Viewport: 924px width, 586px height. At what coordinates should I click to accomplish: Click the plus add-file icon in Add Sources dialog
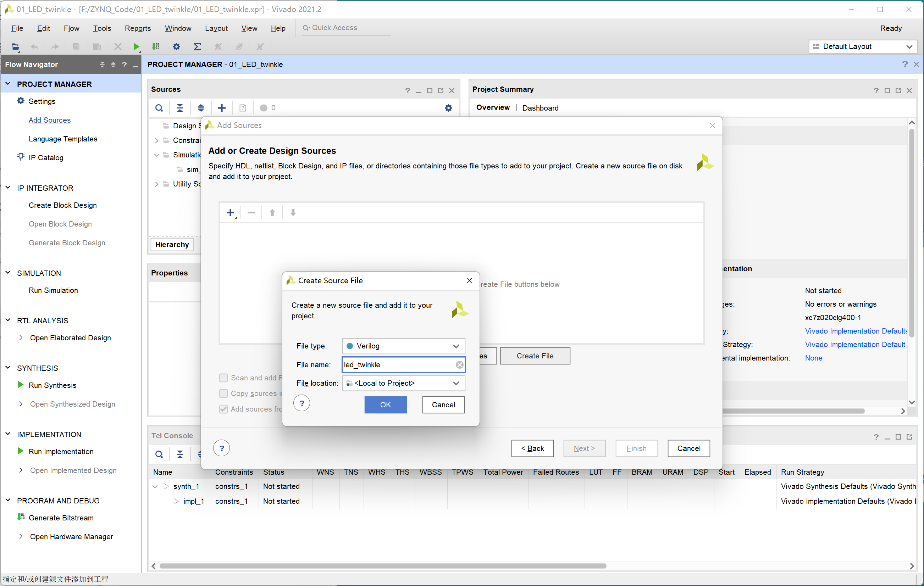tap(231, 212)
